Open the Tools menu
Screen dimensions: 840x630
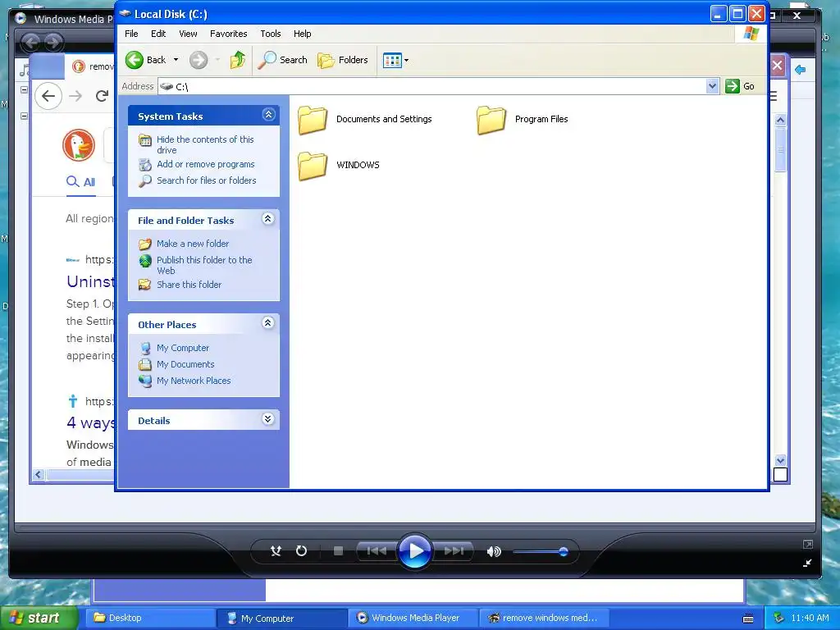pos(271,34)
